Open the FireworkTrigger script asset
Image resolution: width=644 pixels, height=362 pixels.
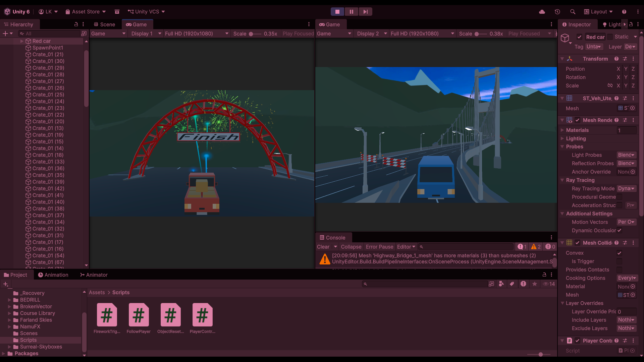(x=107, y=315)
